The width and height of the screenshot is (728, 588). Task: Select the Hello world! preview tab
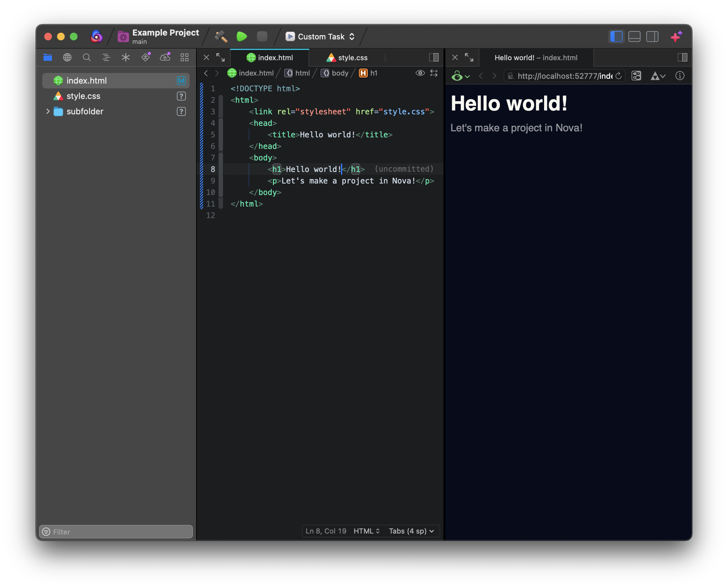coord(536,58)
